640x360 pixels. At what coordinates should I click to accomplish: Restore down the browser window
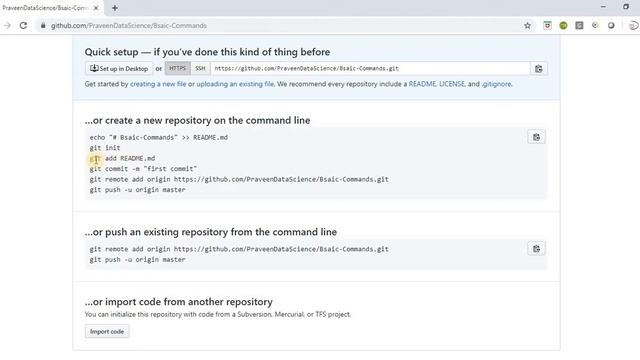click(x=626, y=7)
